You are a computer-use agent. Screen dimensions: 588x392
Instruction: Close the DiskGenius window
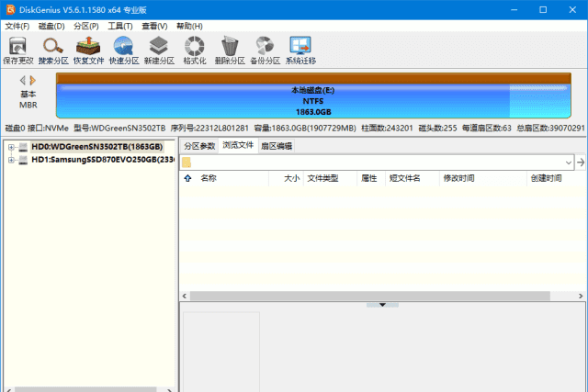tap(572, 10)
